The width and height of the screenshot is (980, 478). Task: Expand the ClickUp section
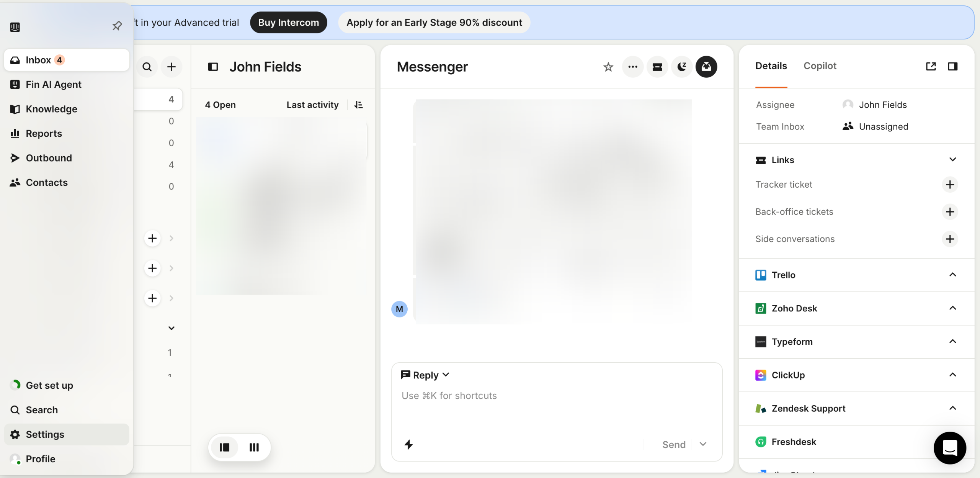click(952, 375)
